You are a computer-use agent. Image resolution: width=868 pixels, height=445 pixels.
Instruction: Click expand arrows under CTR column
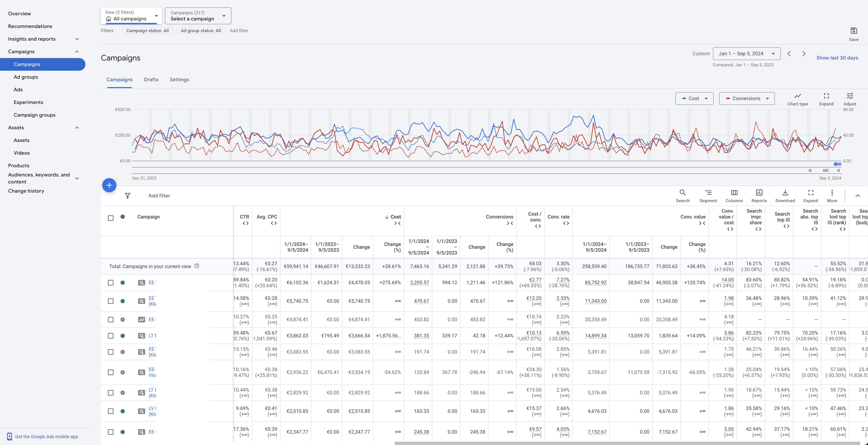click(245, 223)
